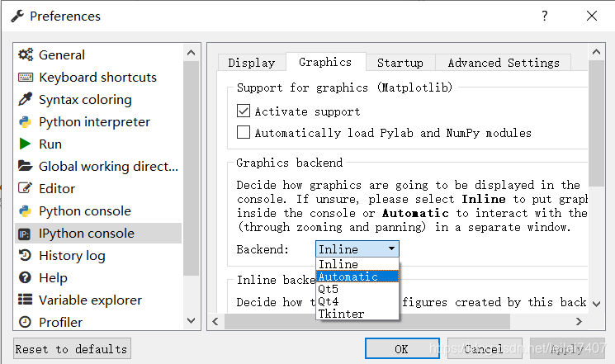Click the horizontal scrollbar right arrow
This screenshot has height=364, width=615.
(579, 322)
